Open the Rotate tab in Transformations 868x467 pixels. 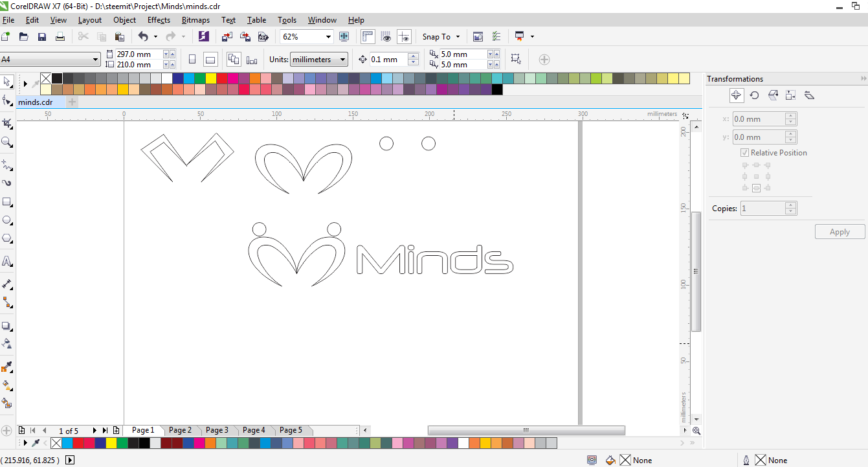[754, 95]
